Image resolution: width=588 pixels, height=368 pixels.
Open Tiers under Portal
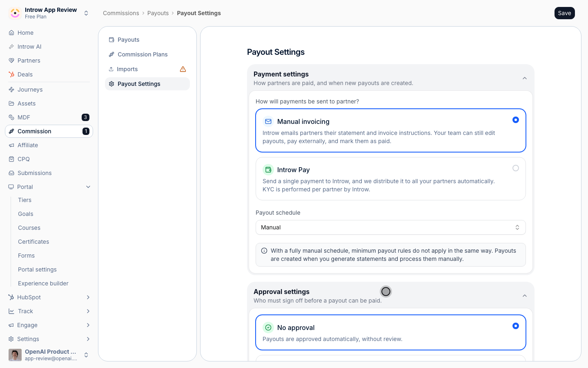pyautogui.click(x=24, y=200)
